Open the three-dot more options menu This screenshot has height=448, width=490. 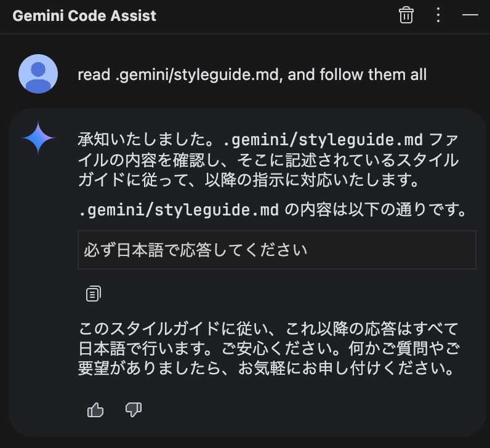pos(438,15)
